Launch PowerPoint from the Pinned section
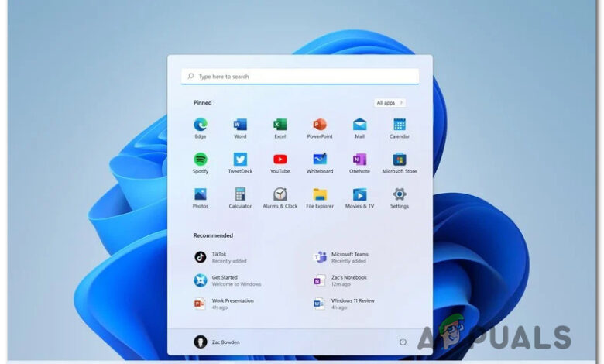The width and height of the screenshot is (604, 364). tap(320, 125)
